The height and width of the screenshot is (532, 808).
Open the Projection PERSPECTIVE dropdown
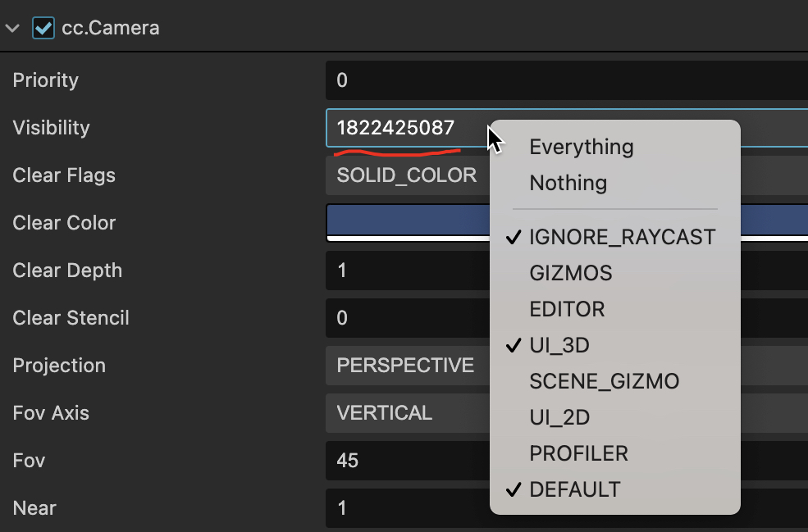pos(407,366)
